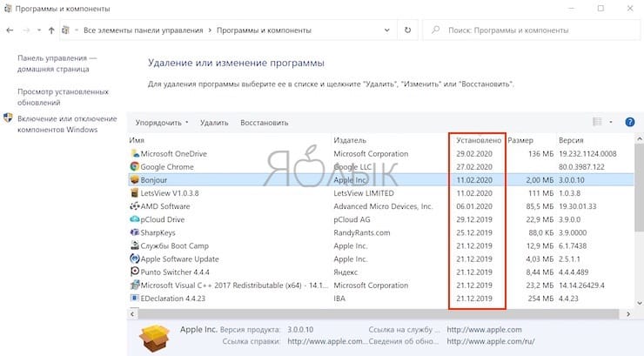Click the http://www.apple.com/ru/ update link text
Image resolution: width=644 pixels, height=356 pixels.
coord(491,341)
